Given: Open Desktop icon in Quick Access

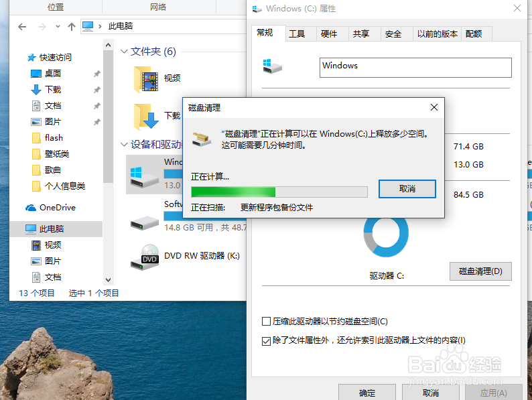Looking at the screenshot, I should coord(36,74).
